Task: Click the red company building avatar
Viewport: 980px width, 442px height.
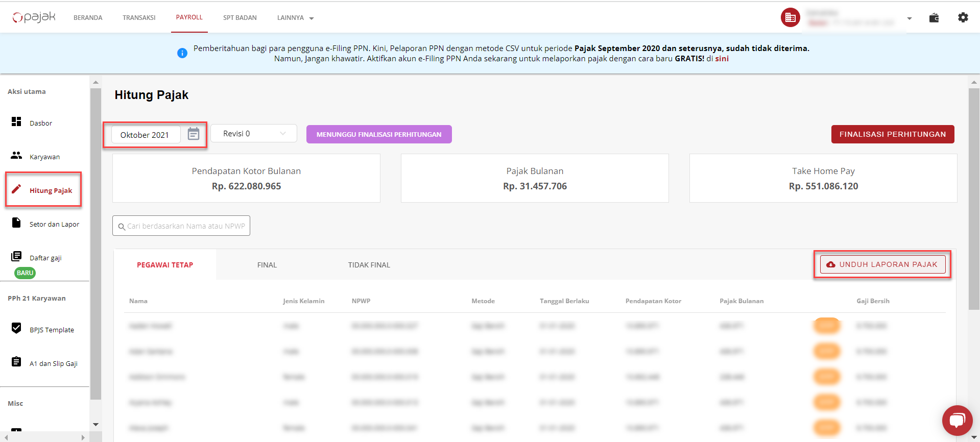Action: pyautogui.click(x=790, y=18)
